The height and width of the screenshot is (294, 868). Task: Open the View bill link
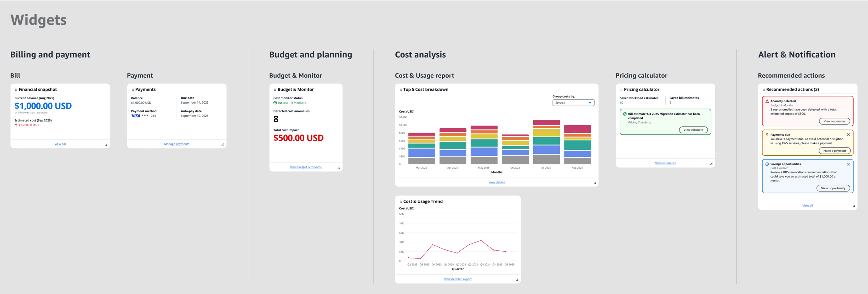60,144
